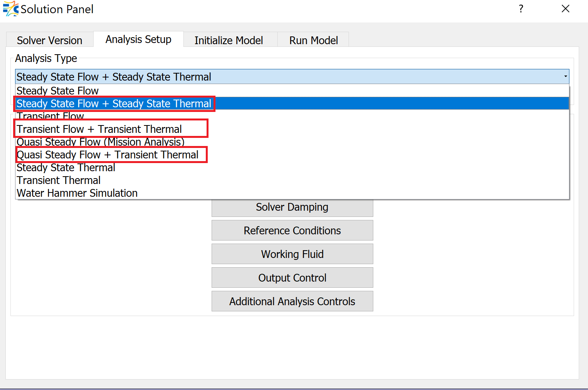The width and height of the screenshot is (588, 390).
Task: Pick Transient Flow from the list
Action: (50, 116)
